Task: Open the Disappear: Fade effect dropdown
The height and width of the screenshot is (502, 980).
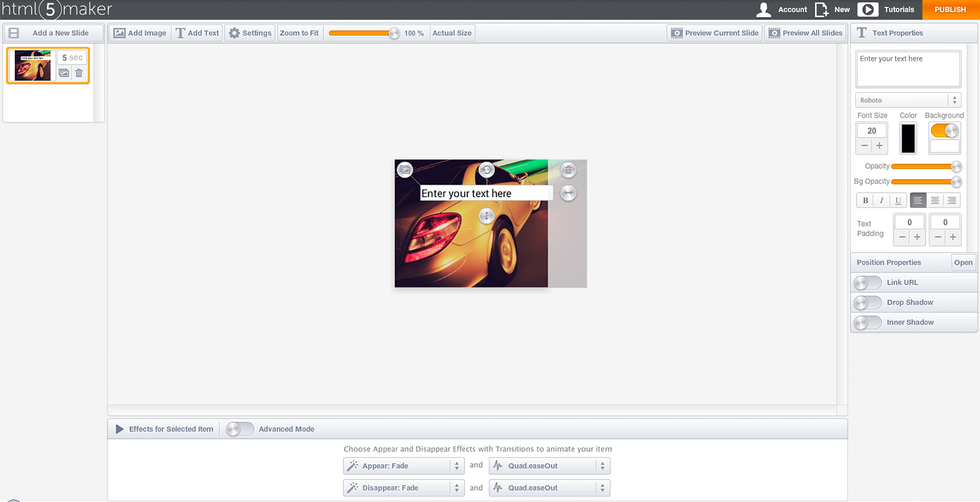Action: click(404, 488)
